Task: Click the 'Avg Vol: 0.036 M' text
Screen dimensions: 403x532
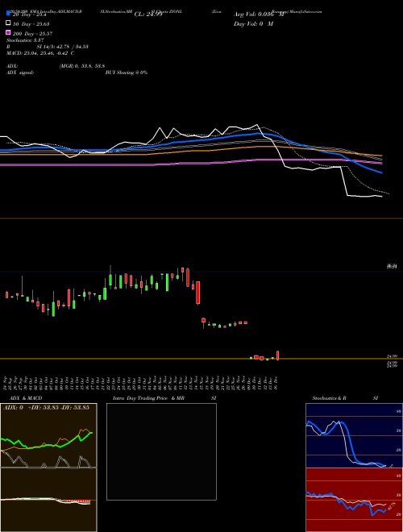Action: pos(259,15)
